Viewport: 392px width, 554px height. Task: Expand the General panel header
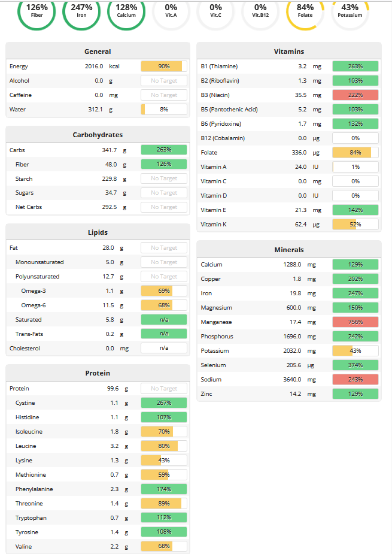[98, 52]
